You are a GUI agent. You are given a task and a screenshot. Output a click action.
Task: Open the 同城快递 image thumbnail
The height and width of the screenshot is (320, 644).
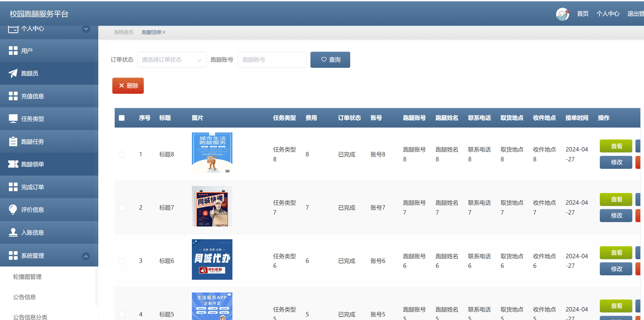click(212, 206)
